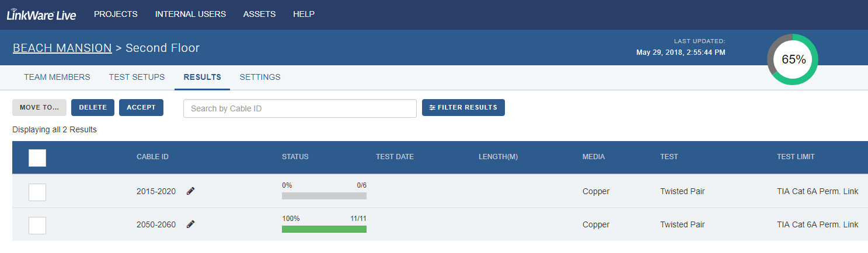
Task: Edit cable ID 2015-2020 with the pencil icon
Action: coord(190,191)
